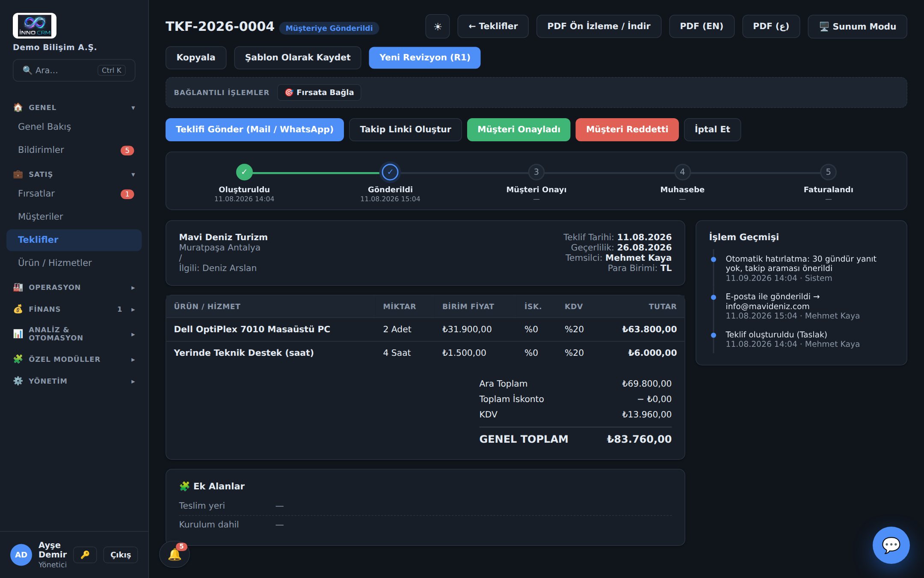Select step 5 Faturalandı circle
Viewport: 924px width, 578px height.
828,172
